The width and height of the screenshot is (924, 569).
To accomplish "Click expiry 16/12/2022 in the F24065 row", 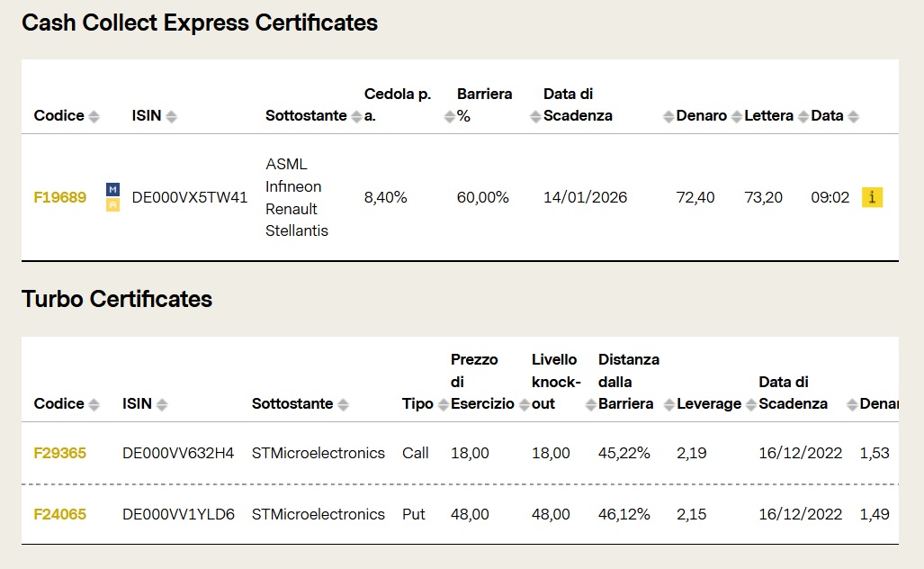I will [800, 514].
